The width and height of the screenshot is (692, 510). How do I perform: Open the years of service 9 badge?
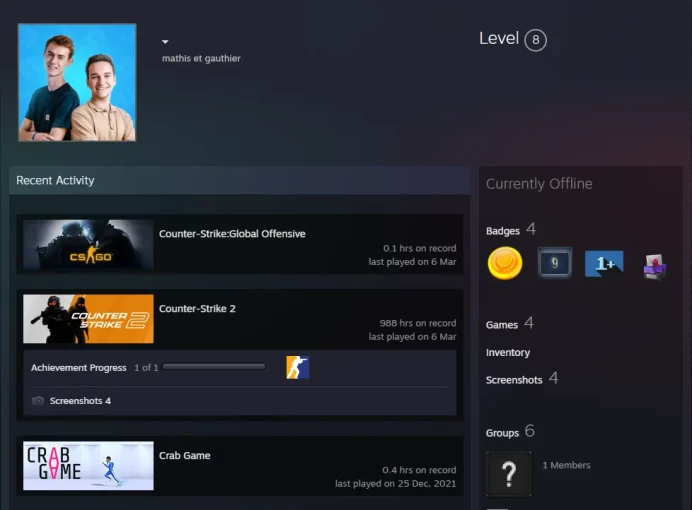555,263
